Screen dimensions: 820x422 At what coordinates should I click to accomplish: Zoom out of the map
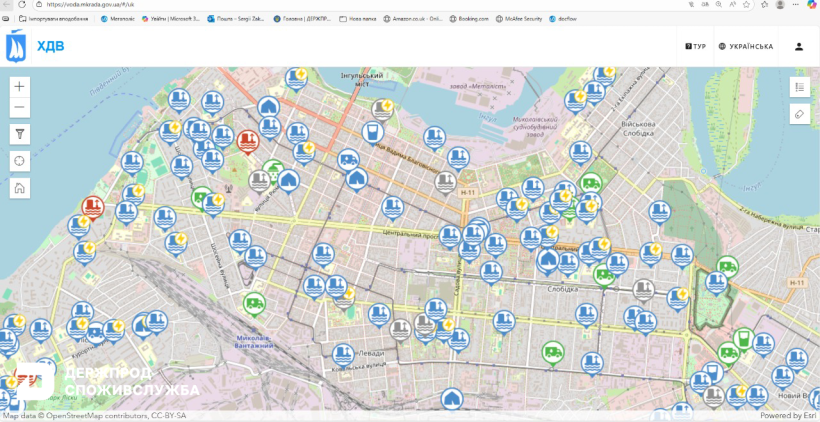point(19,108)
